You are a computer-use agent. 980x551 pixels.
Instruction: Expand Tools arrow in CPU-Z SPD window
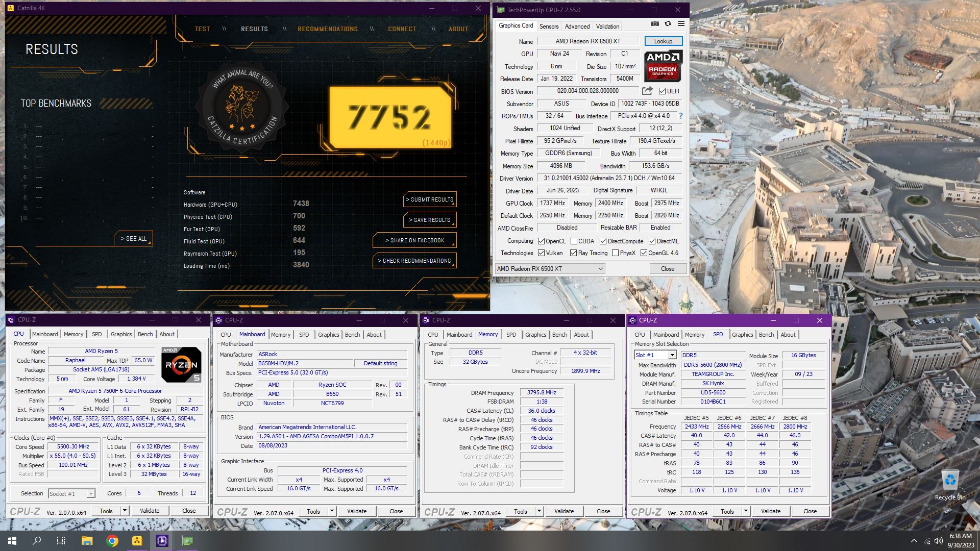[x=745, y=511]
